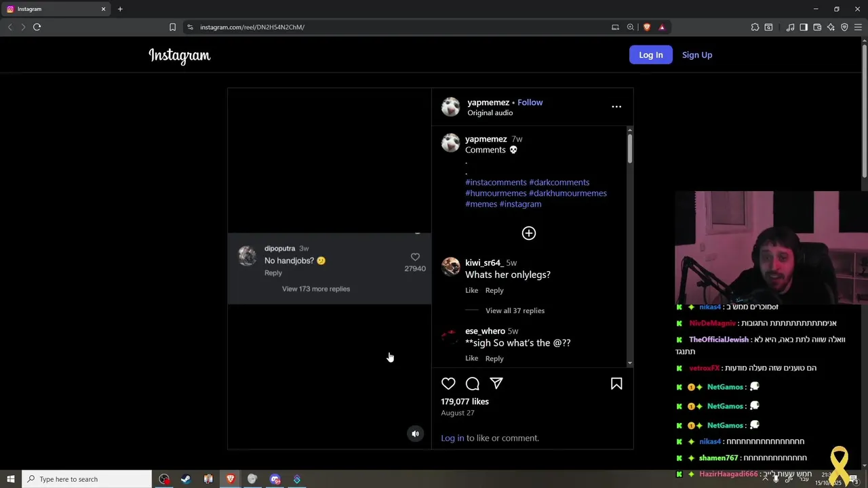Open the Brave music playlist icon
868x488 pixels.
(790, 27)
